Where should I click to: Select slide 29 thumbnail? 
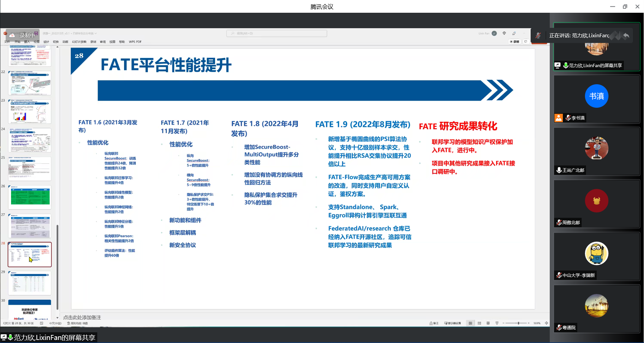point(30,283)
